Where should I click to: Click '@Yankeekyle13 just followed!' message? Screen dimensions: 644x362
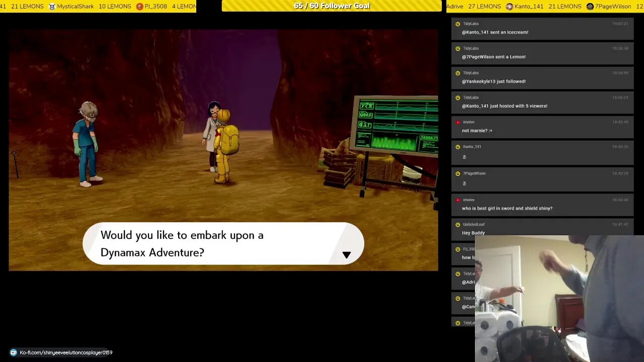point(494,81)
